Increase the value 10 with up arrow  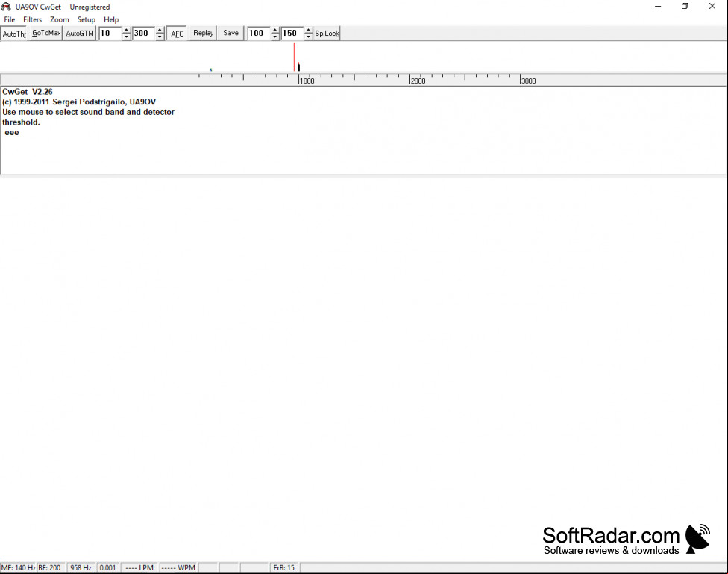coord(126,30)
